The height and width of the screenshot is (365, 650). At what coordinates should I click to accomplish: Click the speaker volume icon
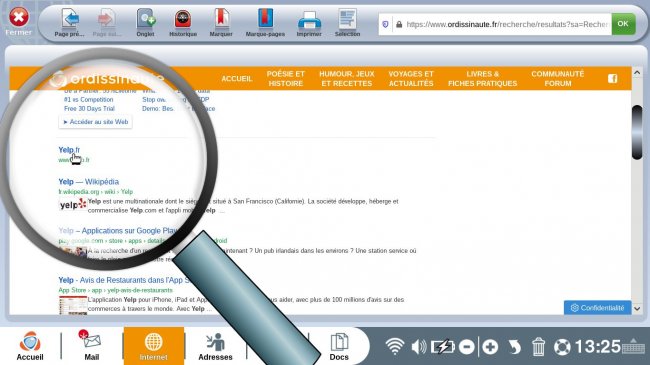tap(419, 346)
